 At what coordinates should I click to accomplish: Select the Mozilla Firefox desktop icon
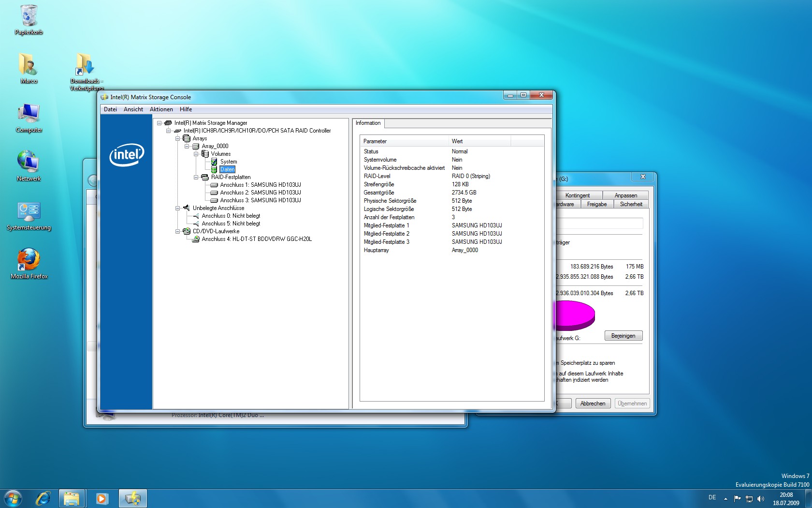pyautogui.click(x=29, y=264)
